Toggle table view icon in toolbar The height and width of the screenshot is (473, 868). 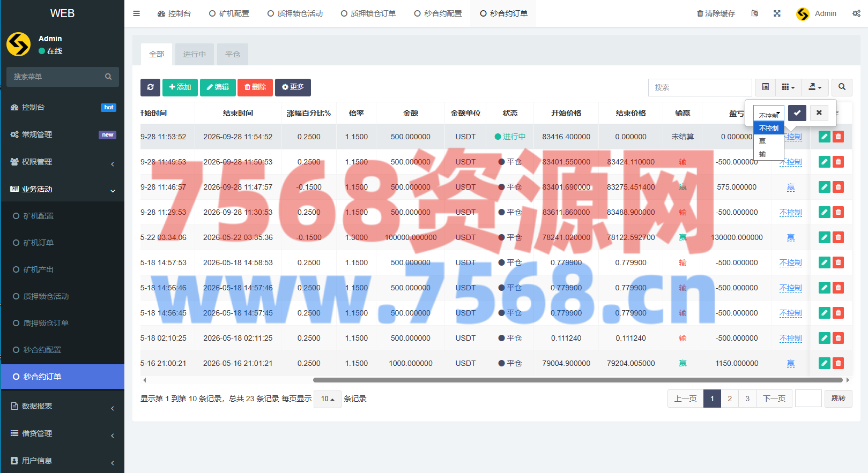766,87
